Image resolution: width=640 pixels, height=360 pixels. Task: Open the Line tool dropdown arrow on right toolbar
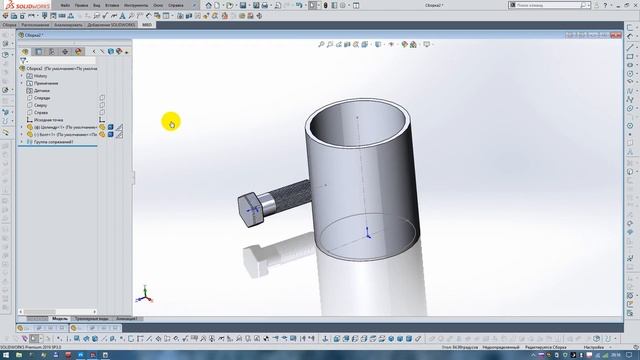tap(636, 47)
